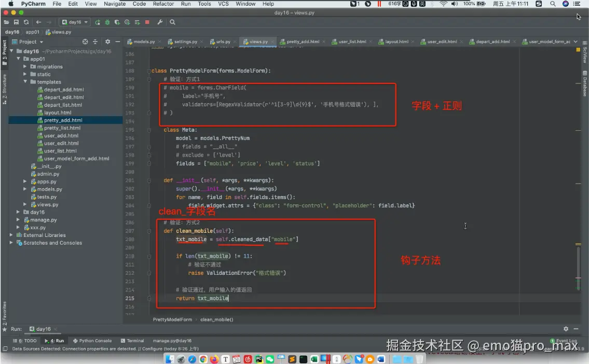Click the yellow warning marker atop editor scrollbar
The width and height of the screenshot is (589, 364).
click(x=578, y=50)
